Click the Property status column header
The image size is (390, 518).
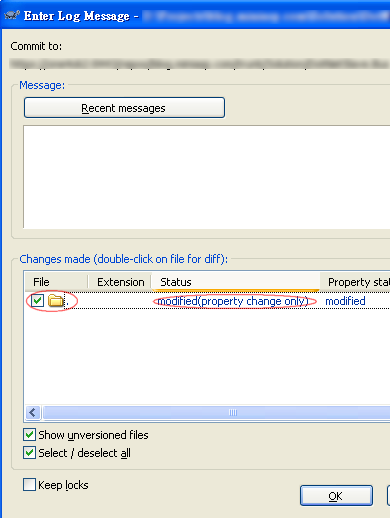(355, 282)
